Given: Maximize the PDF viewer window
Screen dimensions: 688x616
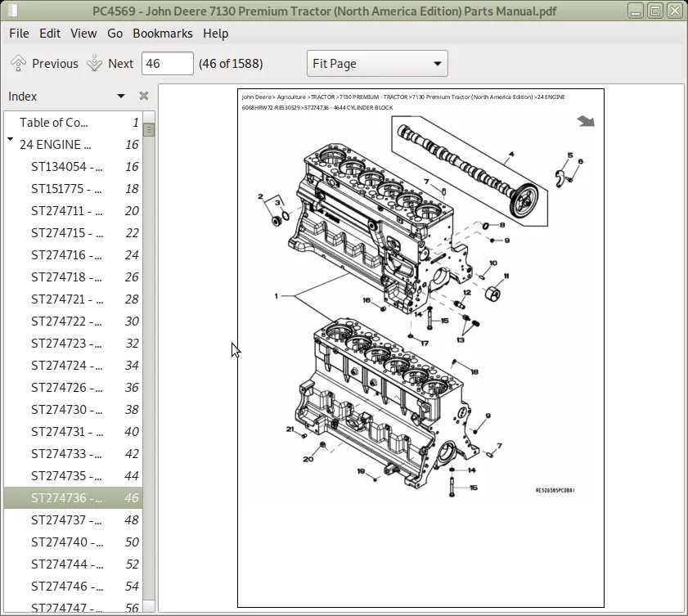Looking at the screenshot, I should [x=655, y=11].
